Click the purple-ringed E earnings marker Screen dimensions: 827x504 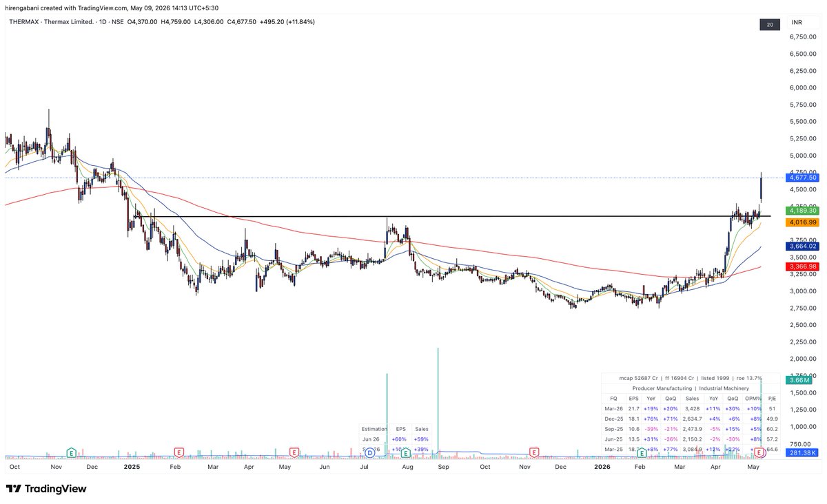(x=760, y=452)
